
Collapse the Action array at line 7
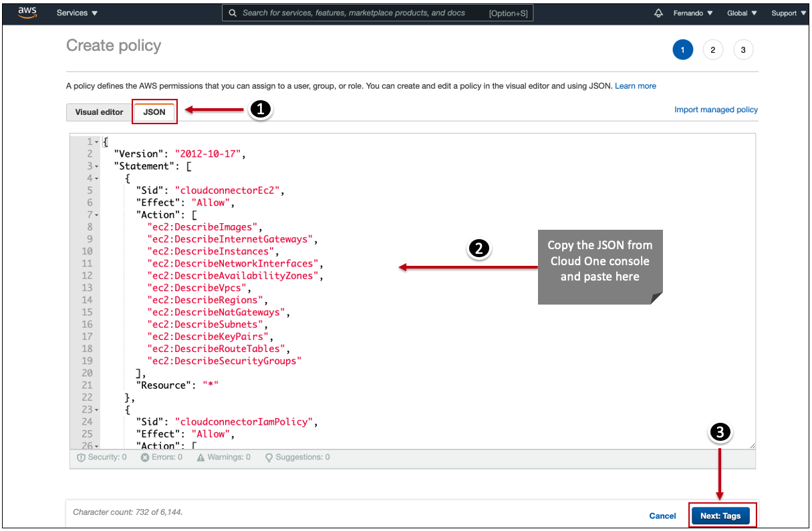97,215
